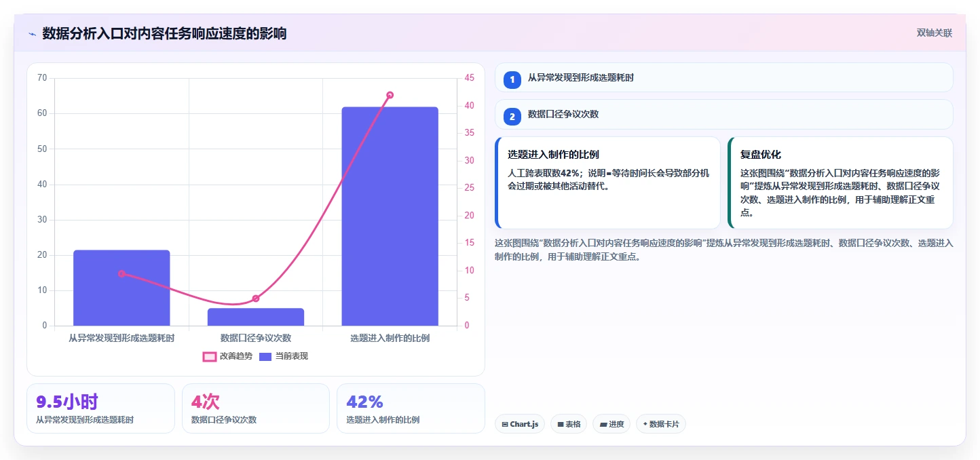Click the lightning icon beside the chart title
Screen dimensions: 980x460
point(32,34)
